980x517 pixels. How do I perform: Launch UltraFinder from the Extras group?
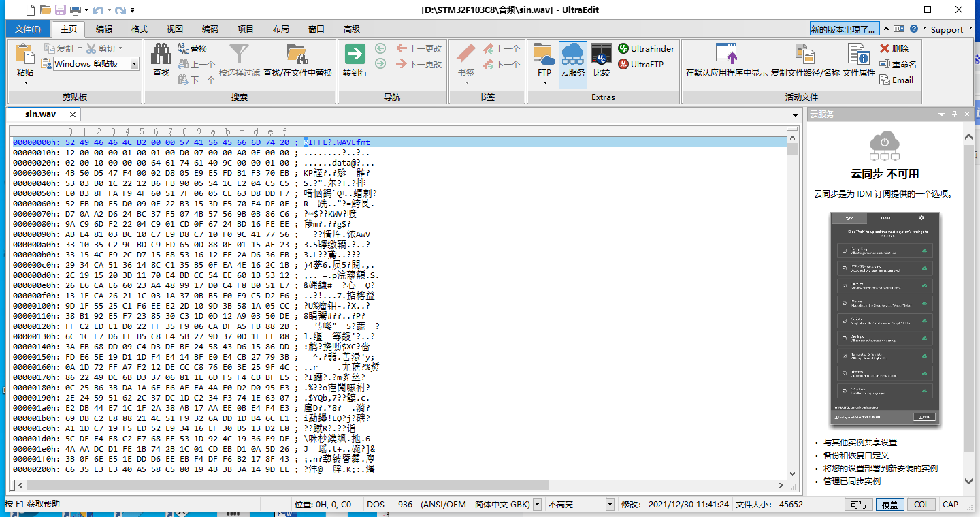(x=646, y=48)
